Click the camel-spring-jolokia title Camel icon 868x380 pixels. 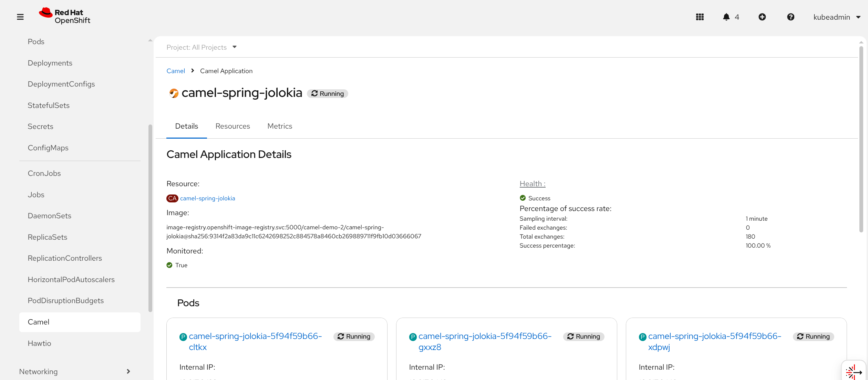coord(174,93)
